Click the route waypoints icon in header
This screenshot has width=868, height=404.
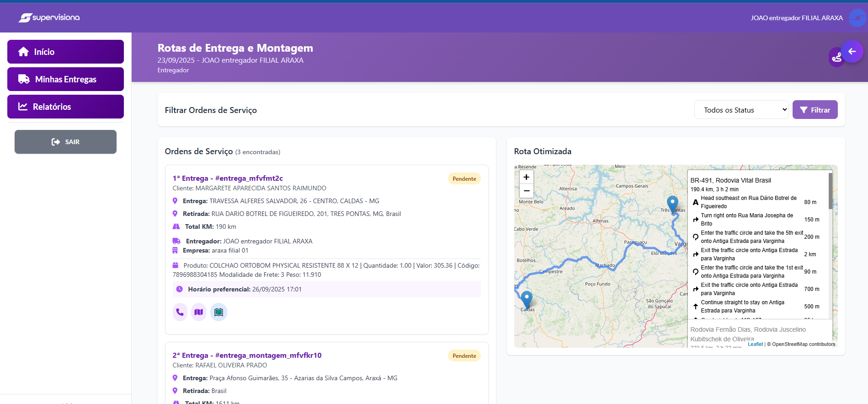point(836,57)
